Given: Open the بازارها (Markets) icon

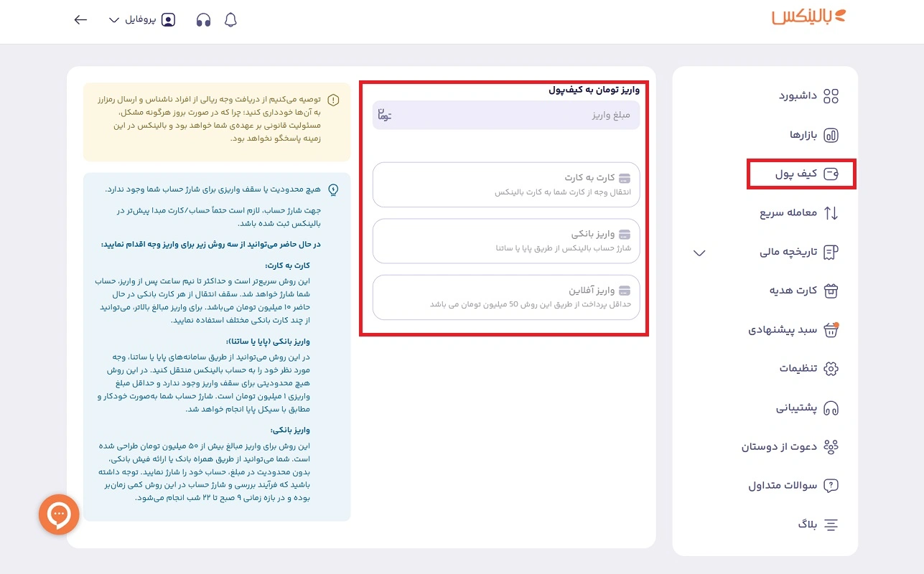Looking at the screenshot, I should pyautogui.click(x=831, y=135).
